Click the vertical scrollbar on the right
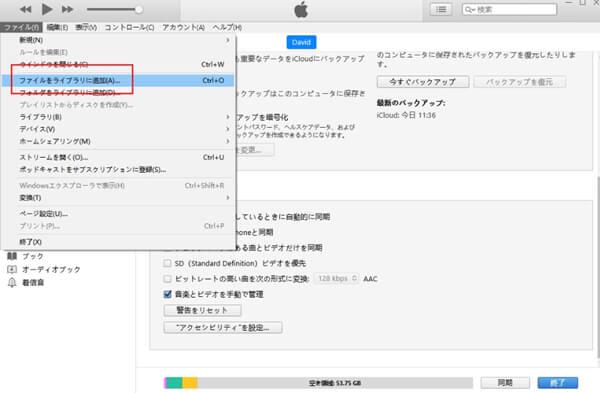 pos(598,268)
